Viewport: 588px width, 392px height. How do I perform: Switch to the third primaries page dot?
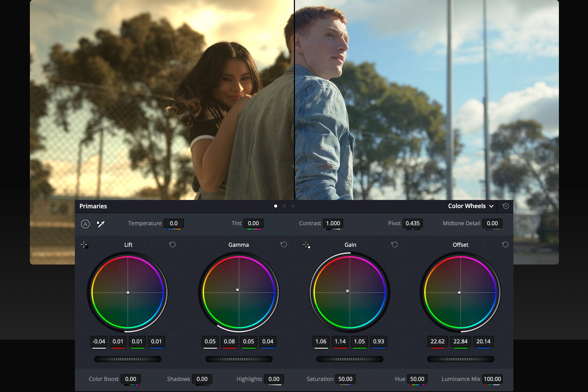click(293, 206)
